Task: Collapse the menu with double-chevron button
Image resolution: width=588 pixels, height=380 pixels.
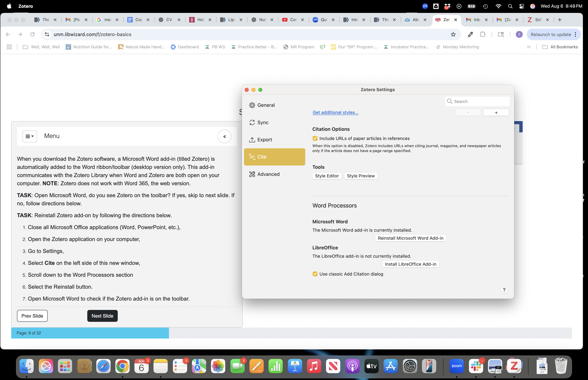Action: click(224, 136)
